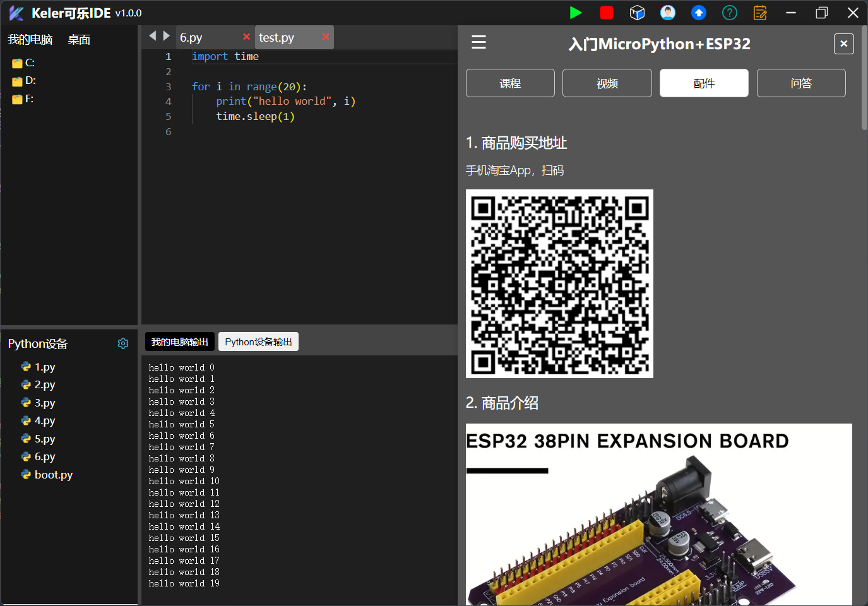Minimize the Keler IDE window

point(791,13)
